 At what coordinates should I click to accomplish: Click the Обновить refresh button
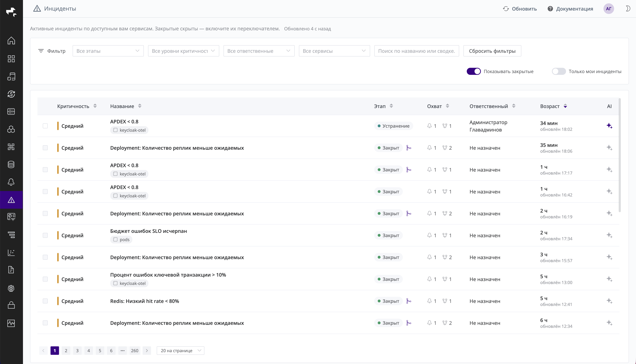click(520, 9)
